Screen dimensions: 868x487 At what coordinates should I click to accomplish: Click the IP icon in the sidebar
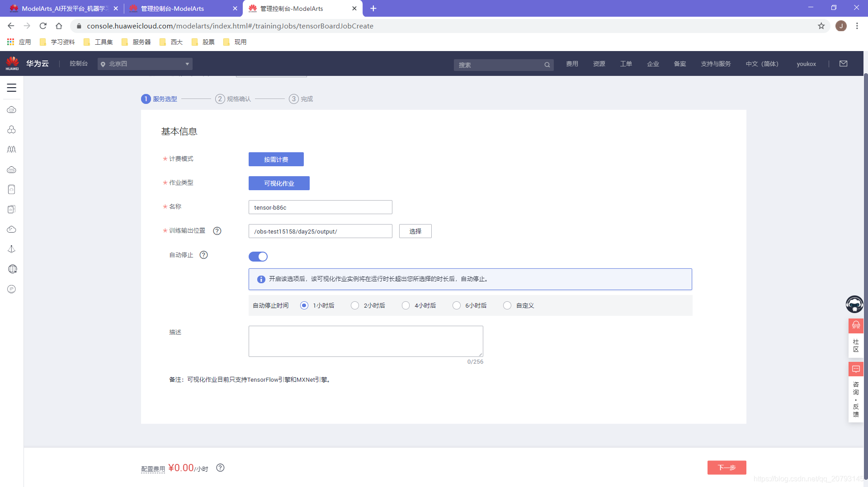(12, 289)
